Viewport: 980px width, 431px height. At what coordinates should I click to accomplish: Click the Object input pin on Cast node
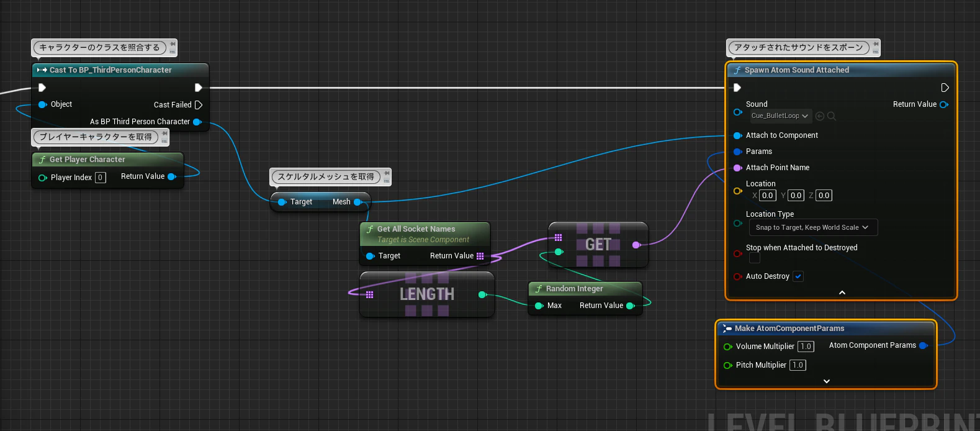[43, 104]
